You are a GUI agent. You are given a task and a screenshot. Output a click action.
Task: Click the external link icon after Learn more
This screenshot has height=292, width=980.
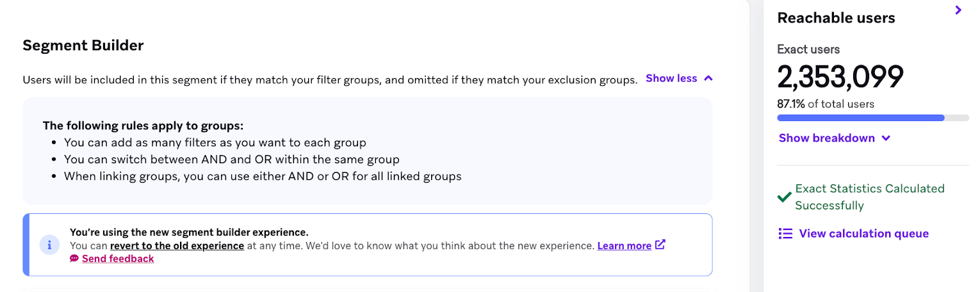coord(660,245)
